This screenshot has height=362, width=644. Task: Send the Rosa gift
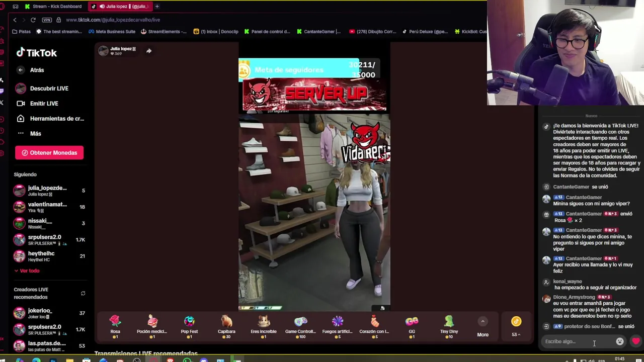point(115,326)
